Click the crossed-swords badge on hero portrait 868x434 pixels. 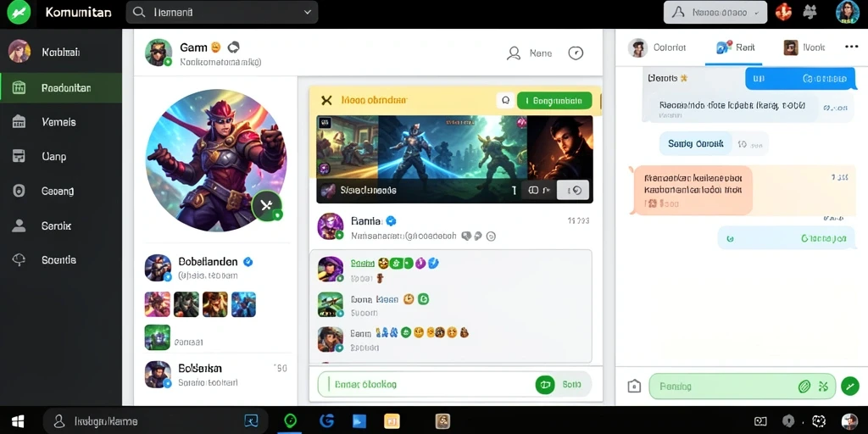pyautogui.click(x=267, y=206)
